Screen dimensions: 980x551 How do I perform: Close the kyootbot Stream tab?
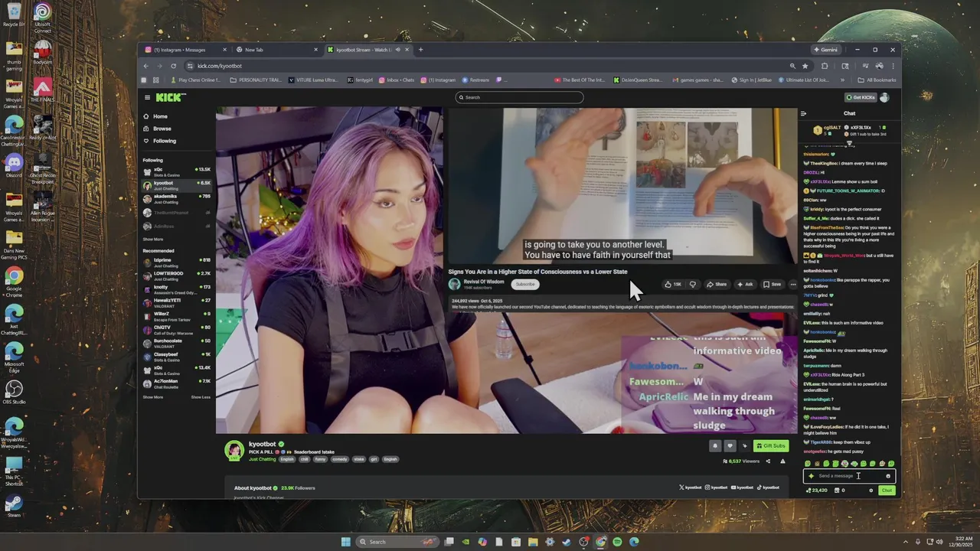click(x=407, y=50)
